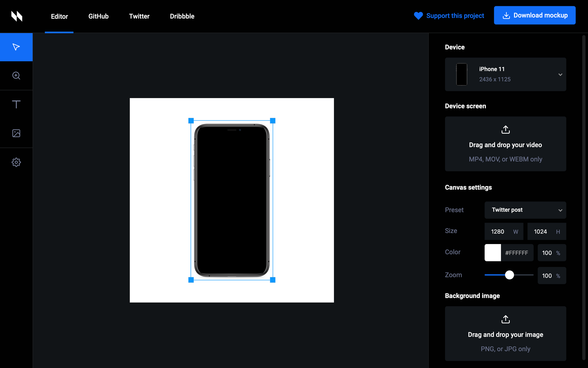Select the pointer cursor tool
Image resolution: width=588 pixels, height=368 pixels.
pos(16,47)
